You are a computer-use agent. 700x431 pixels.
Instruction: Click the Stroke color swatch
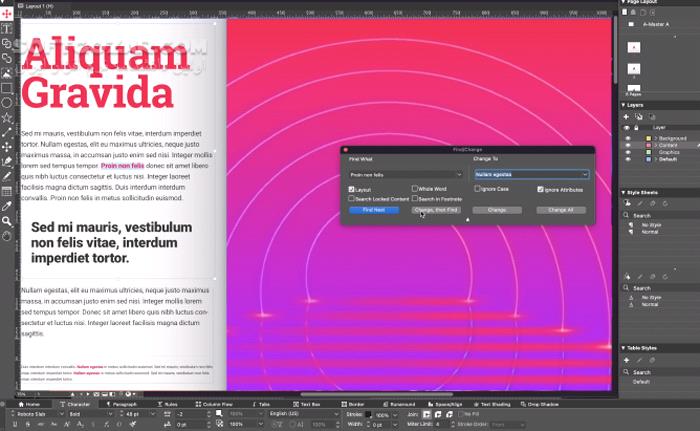pos(368,414)
